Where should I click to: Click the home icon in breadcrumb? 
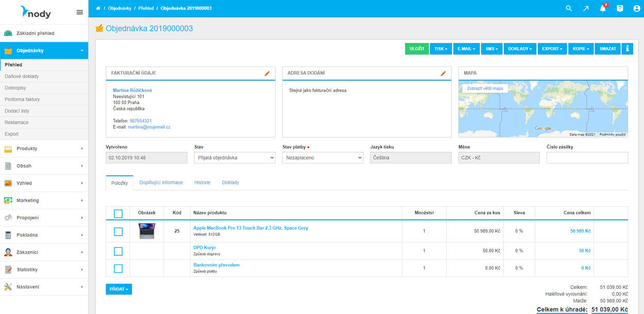pyautogui.click(x=98, y=8)
